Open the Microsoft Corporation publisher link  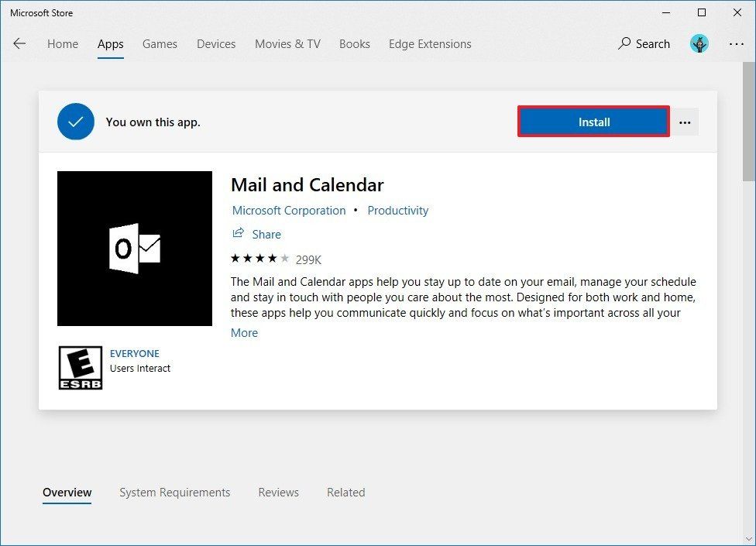[x=288, y=210]
